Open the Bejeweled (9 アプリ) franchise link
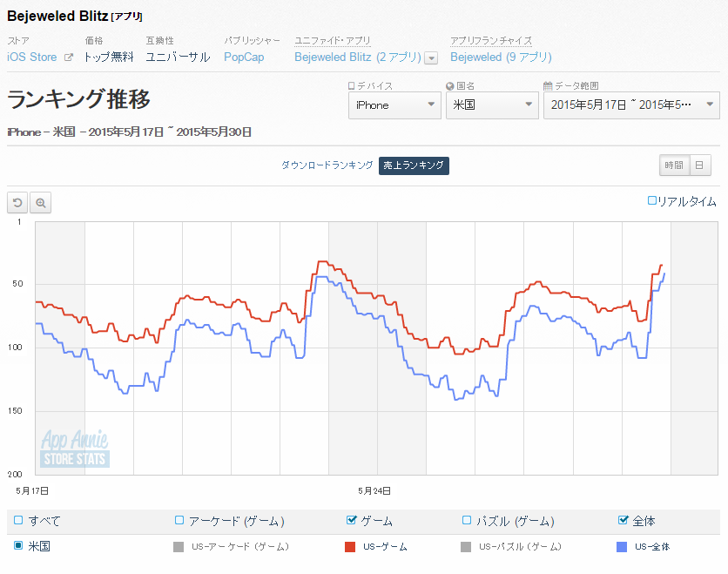 tap(501, 57)
